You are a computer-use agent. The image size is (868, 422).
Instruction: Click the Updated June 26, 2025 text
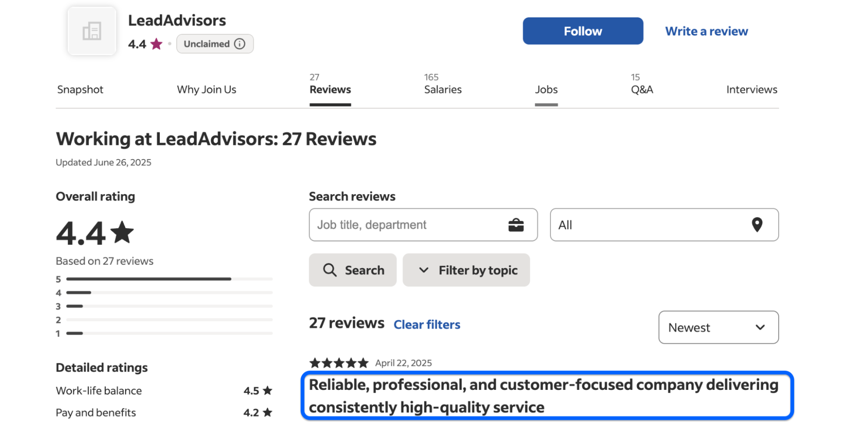103,162
